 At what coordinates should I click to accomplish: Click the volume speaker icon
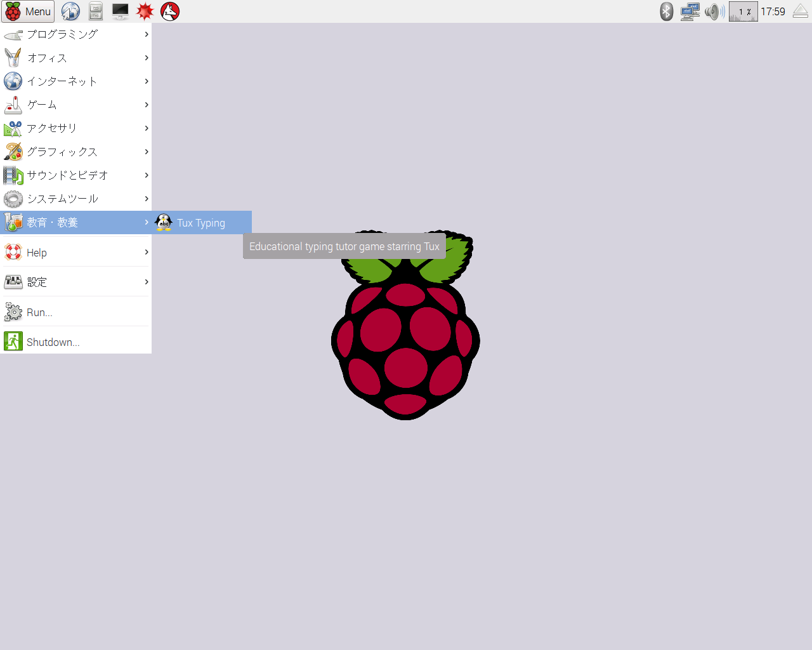click(714, 11)
